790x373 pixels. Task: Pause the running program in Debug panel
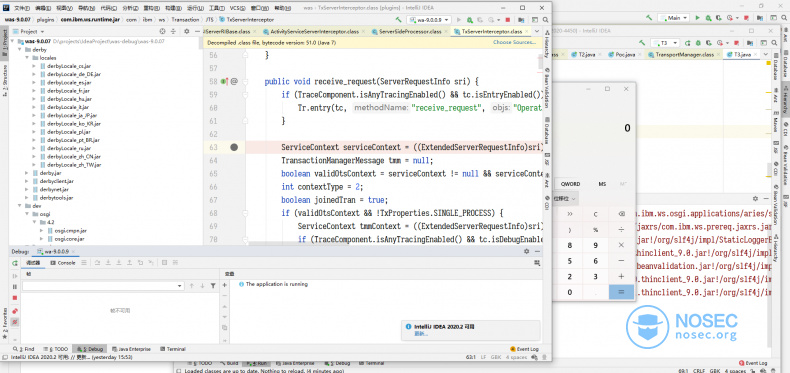coord(15,287)
